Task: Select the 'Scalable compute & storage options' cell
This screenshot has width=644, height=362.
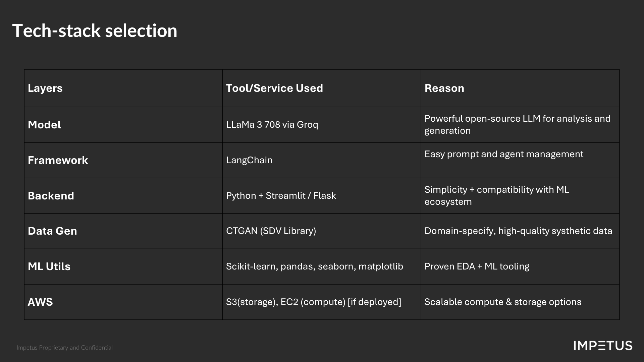Action: point(503,302)
